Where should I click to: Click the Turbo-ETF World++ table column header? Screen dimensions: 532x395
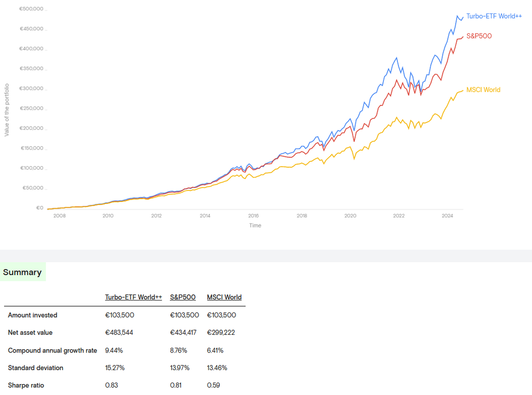coord(134,297)
